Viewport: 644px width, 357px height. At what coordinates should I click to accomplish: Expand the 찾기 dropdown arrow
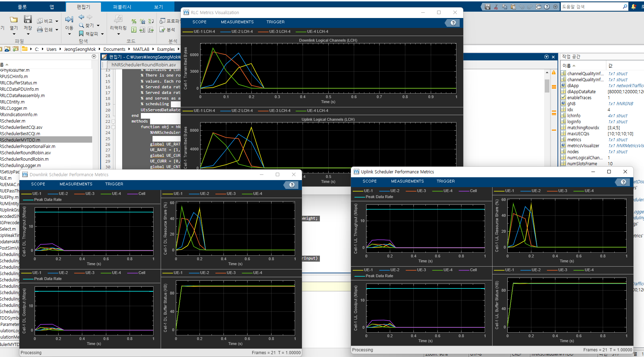(98, 25)
